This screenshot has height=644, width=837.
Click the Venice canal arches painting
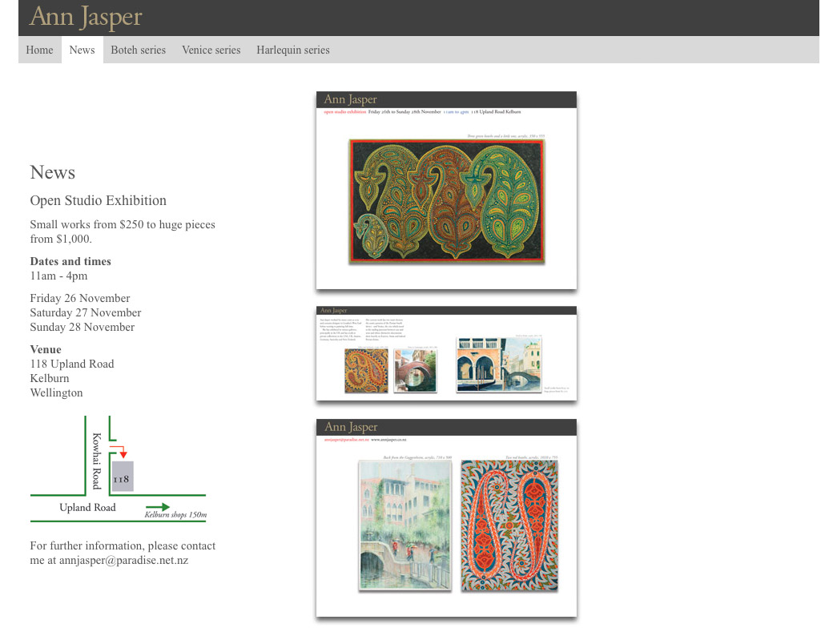click(x=498, y=364)
